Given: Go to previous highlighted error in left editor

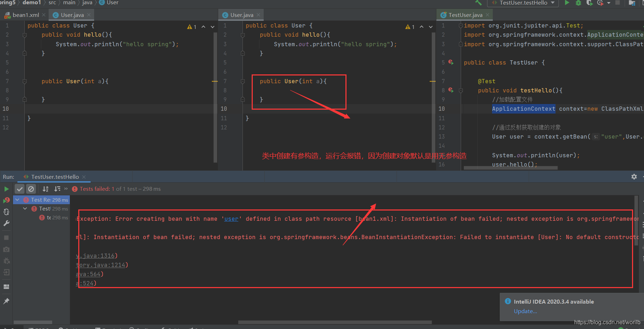Looking at the screenshot, I should point(203,27).
